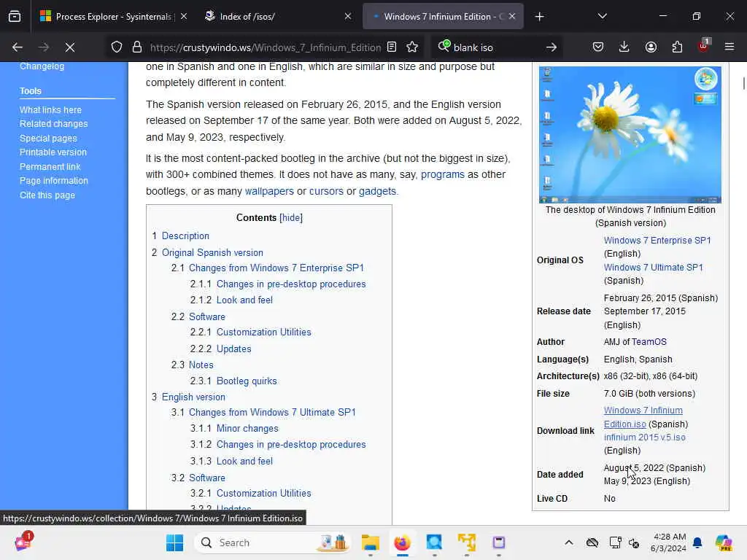Show hidden system tray icons
This screenshot has height=560, width=747.
pyautogui.click(x=569, y=542)
